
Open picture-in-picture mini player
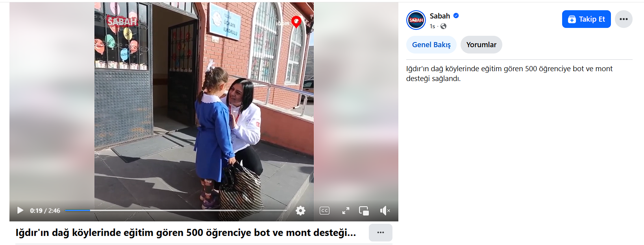[x=364, y=210]
